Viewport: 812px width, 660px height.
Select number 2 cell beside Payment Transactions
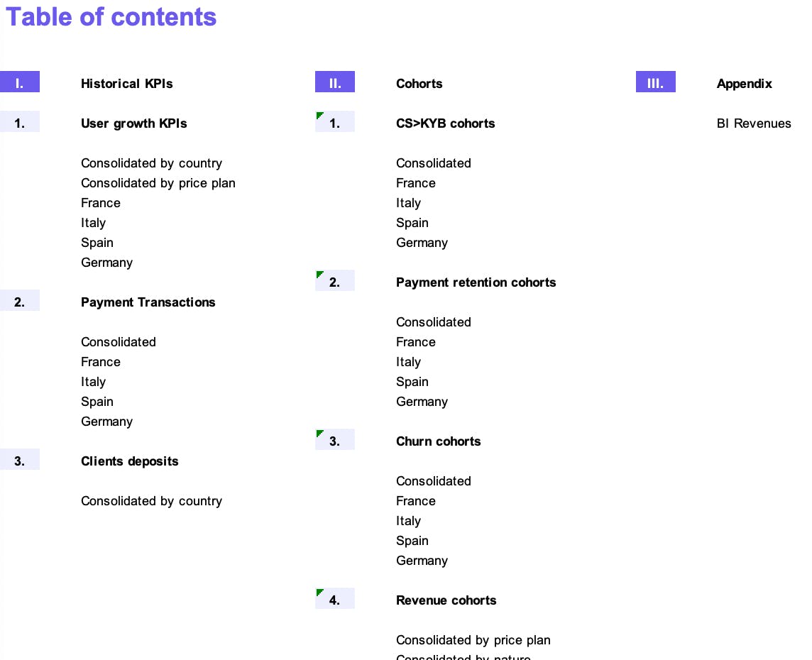20,300
